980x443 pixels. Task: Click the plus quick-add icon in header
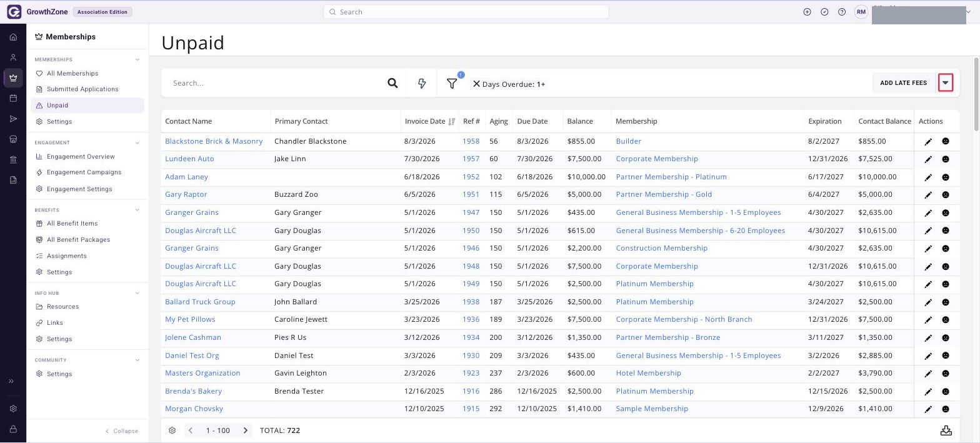[x=807, y=12]
